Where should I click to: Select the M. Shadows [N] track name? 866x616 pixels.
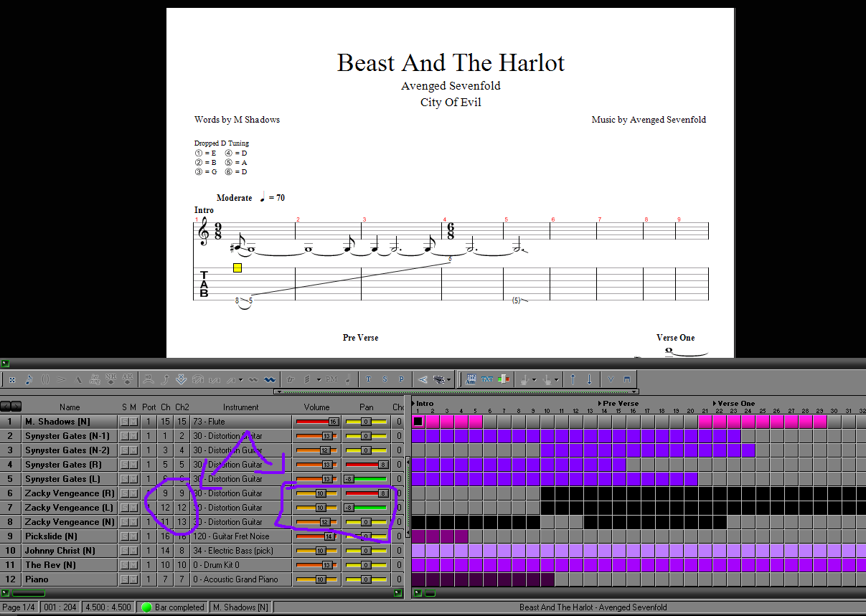tap(57, 422)
